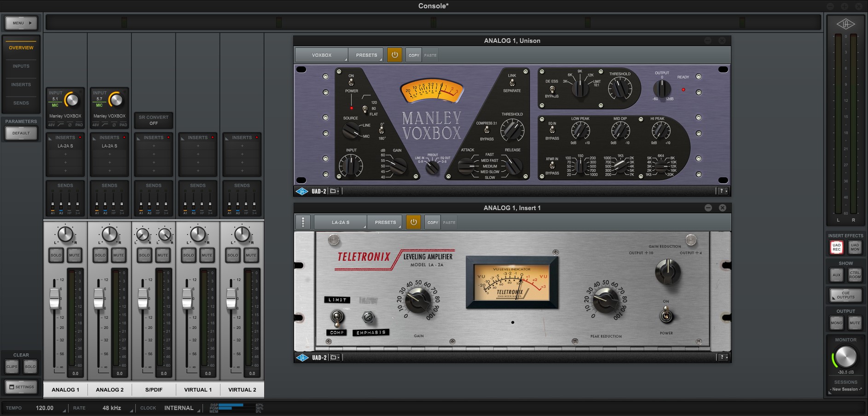The image size is (868, 416).
Task: Enable UAD MON insert effects mode
Action: pos(855,247)
